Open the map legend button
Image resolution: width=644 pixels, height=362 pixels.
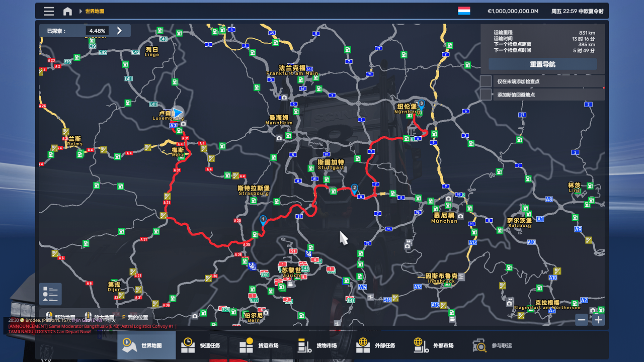(x=50, y=294)
